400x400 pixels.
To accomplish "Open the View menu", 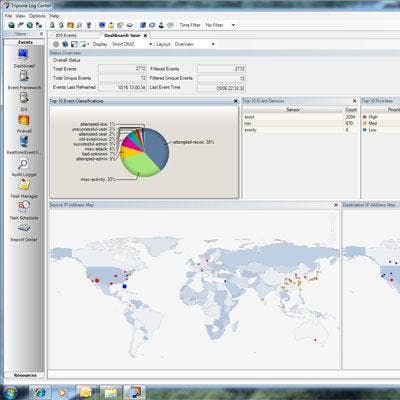I will (20, 16).
